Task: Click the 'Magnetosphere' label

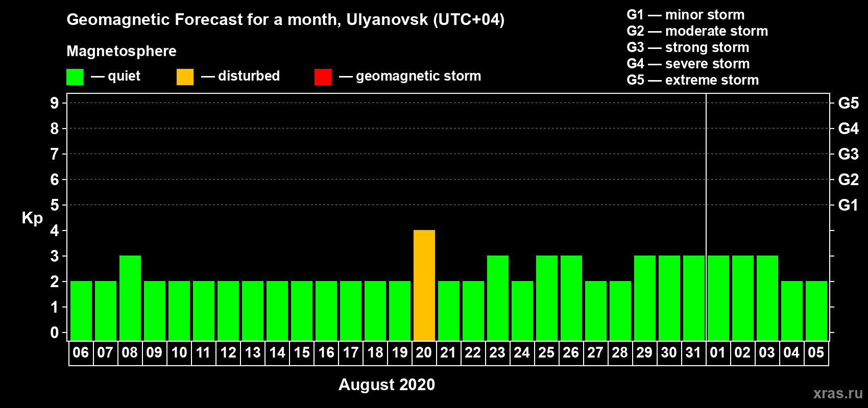Action: coord(122,51)
